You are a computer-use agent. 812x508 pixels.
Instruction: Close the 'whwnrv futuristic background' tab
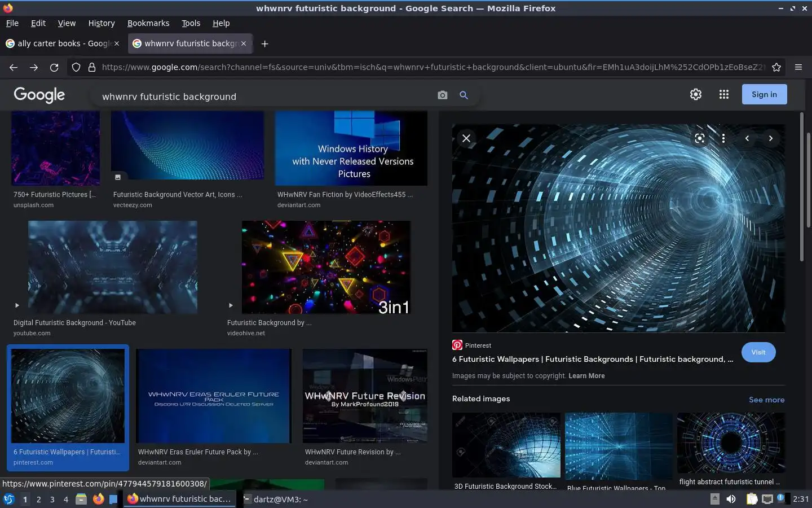[244, 43]
